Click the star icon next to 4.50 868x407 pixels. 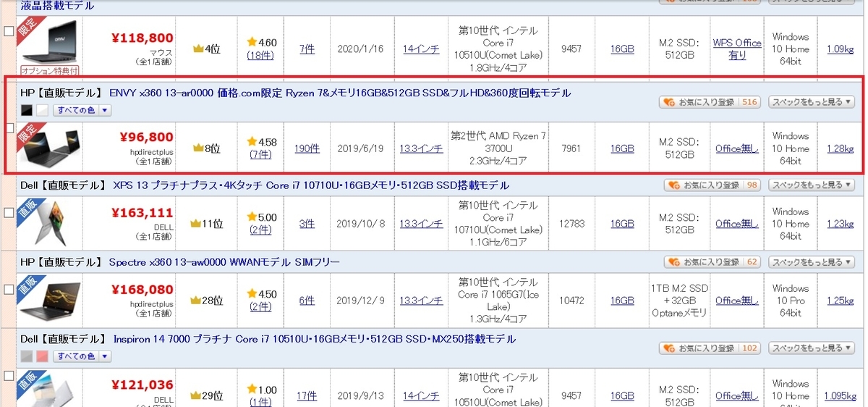click(x=252, y=294)
